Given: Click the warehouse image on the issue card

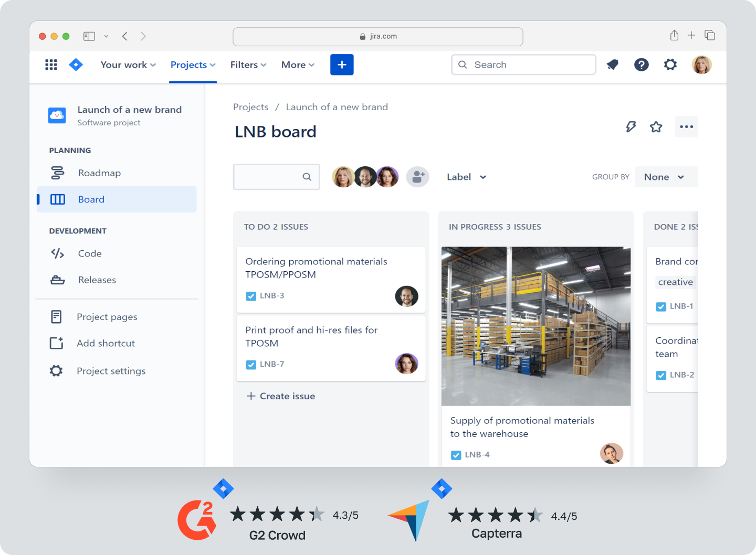Looking at the screenshot, I should pyautogui.click(x=535, y=326).
